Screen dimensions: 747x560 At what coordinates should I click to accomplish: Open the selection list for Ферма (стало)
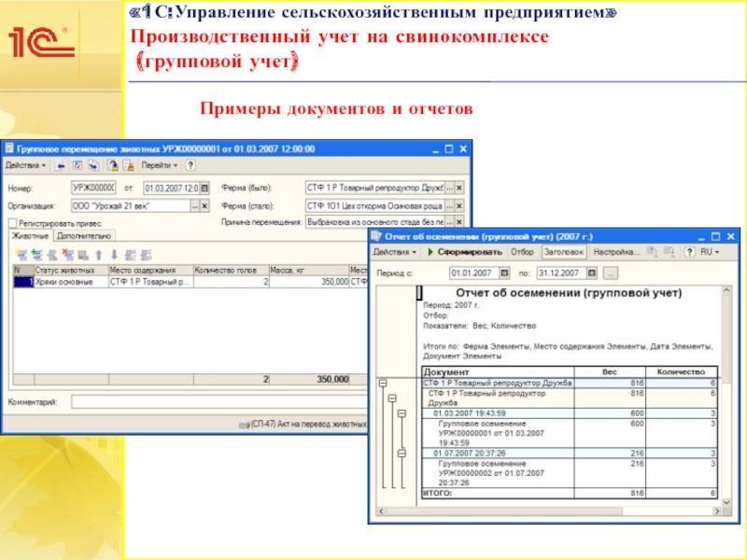(x=450, y=206)
